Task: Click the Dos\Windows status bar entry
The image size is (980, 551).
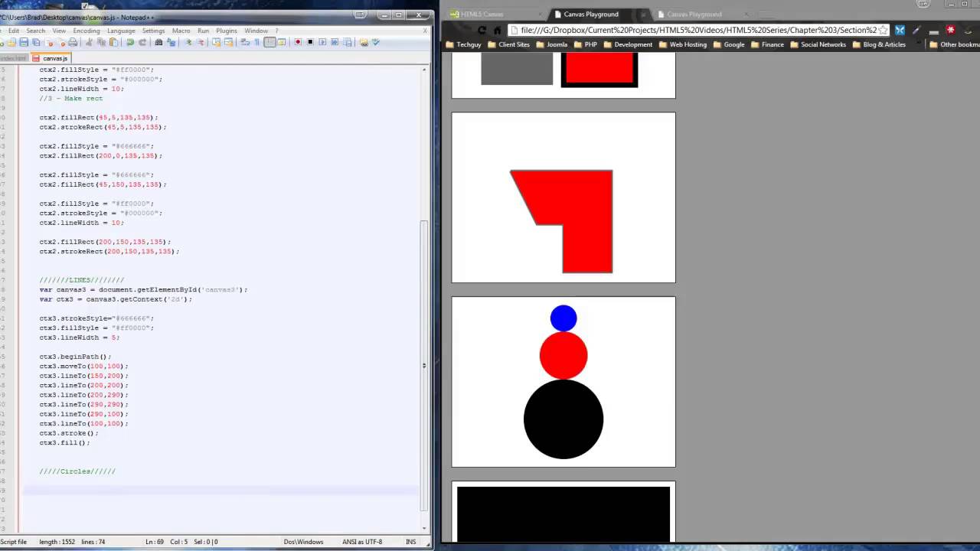Action: (303, 542)
